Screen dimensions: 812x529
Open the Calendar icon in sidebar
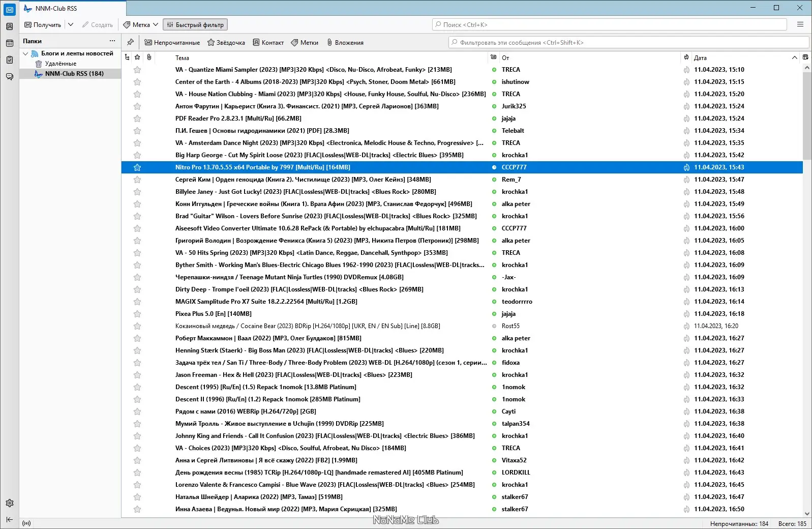pyautogui.click(x=9, y=43)
